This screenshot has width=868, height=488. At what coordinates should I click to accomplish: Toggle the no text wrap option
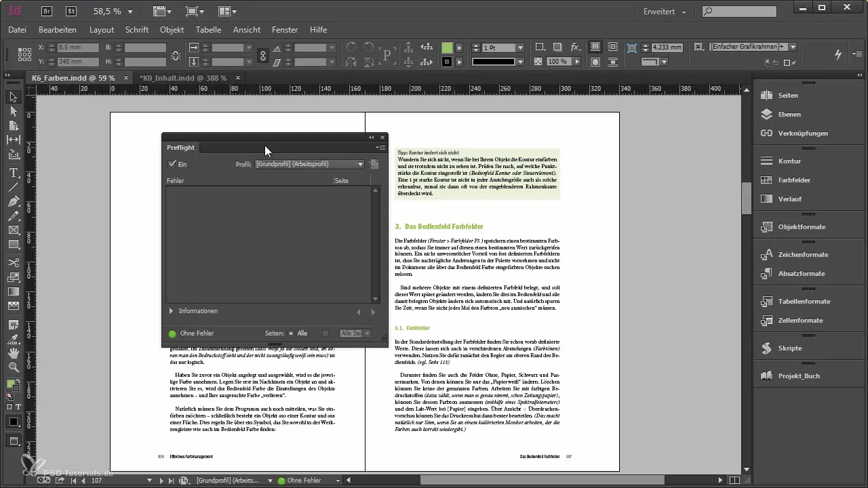pos(595,47)
